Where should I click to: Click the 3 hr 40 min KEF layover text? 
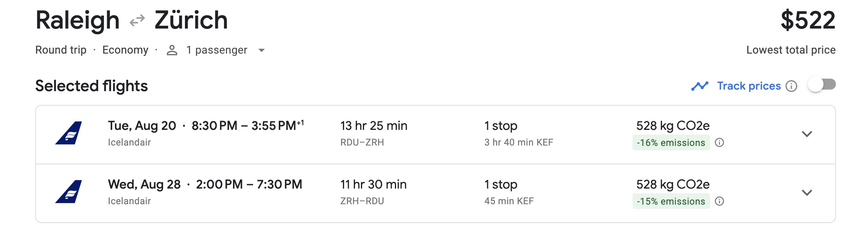point(517,142)
